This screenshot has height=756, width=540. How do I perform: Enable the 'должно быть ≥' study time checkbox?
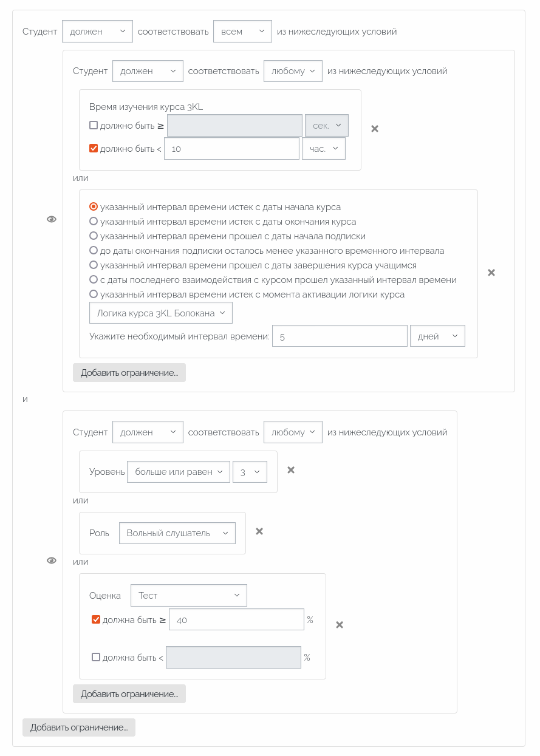(94, 126)
